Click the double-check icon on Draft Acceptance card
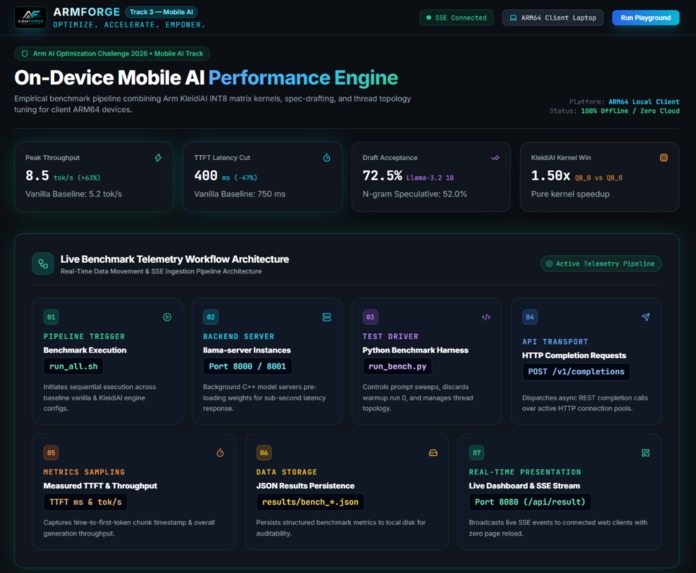The image size is (696, 573). click(495, 158)
